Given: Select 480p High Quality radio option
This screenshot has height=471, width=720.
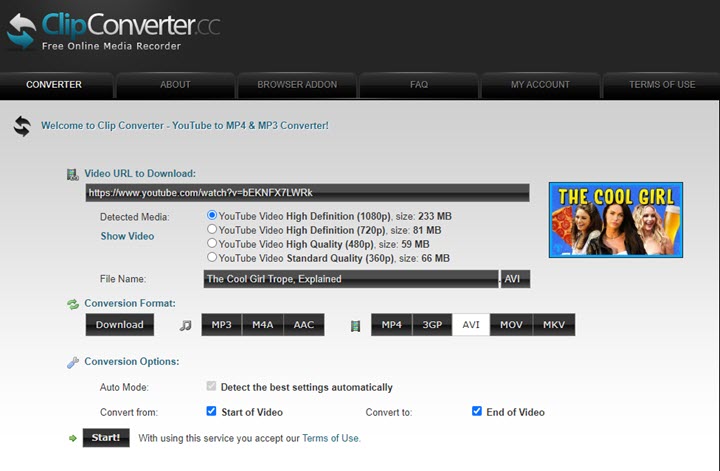Looking at the screenshot, I should pos(212,243).
